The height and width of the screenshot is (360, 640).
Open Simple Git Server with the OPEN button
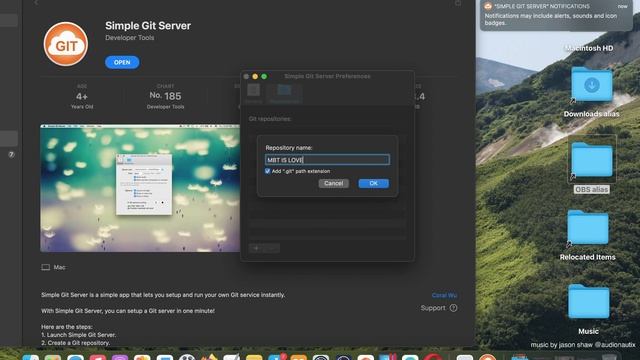[x=122, y=62]
